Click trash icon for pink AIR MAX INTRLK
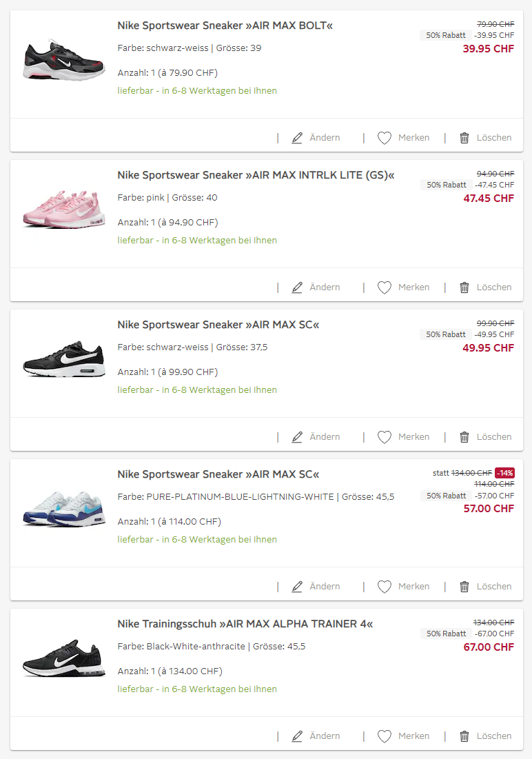This screenshot has width=532, height=759. point(464,287)
